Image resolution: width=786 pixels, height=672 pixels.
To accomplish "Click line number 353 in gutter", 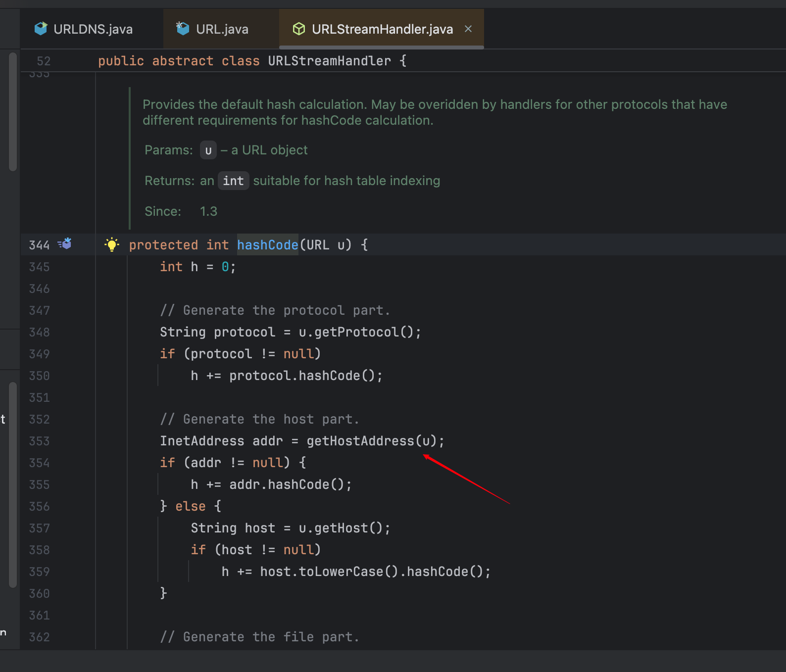I will (x=40, y=441).
